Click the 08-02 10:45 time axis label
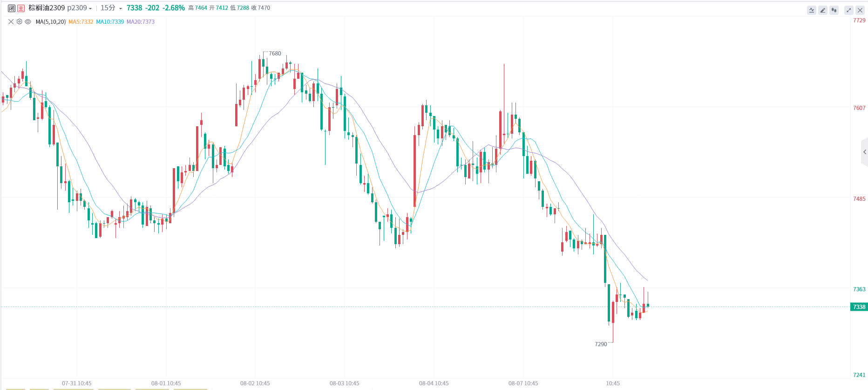868x390 pixels. 255,383
